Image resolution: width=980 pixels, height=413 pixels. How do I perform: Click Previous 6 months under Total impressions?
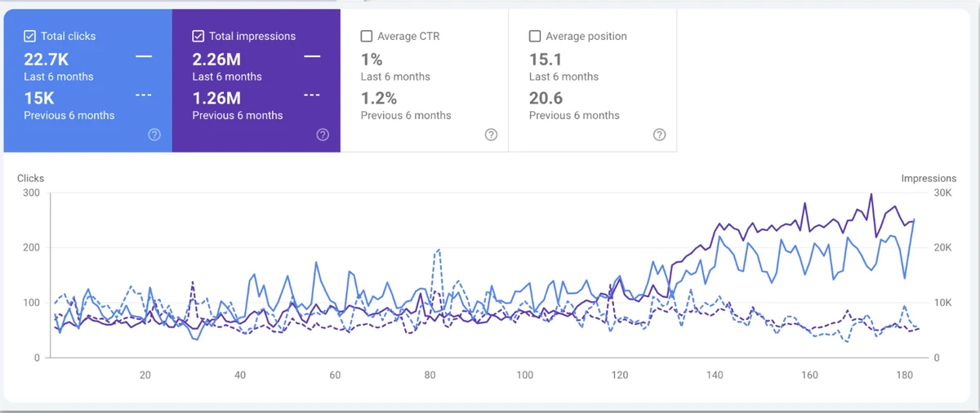coord(238,115)
